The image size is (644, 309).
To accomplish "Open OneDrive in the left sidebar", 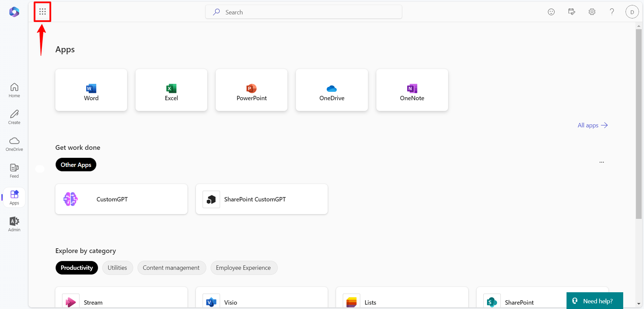I will [14, 144].
